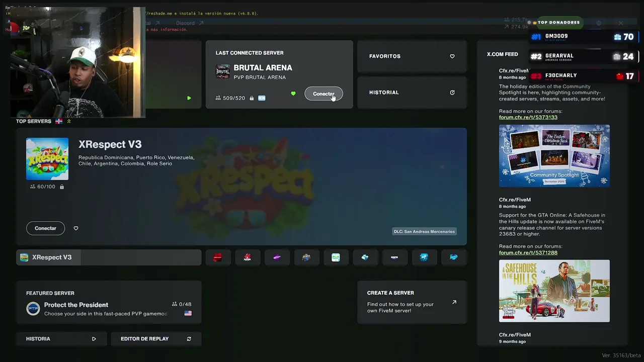Click the flag icon on the BRUTAL ARENA card
The height and width of the screenshot is (362, 644).
(262, 98)
